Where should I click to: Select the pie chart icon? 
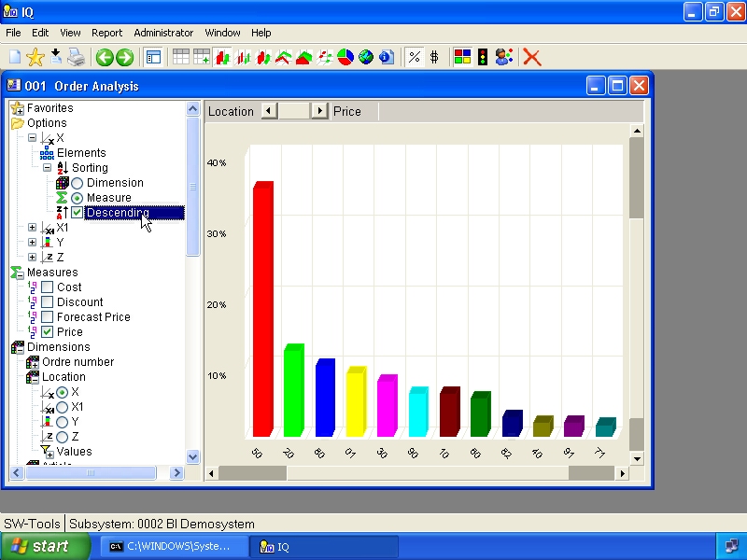click(x=345, y=57)
